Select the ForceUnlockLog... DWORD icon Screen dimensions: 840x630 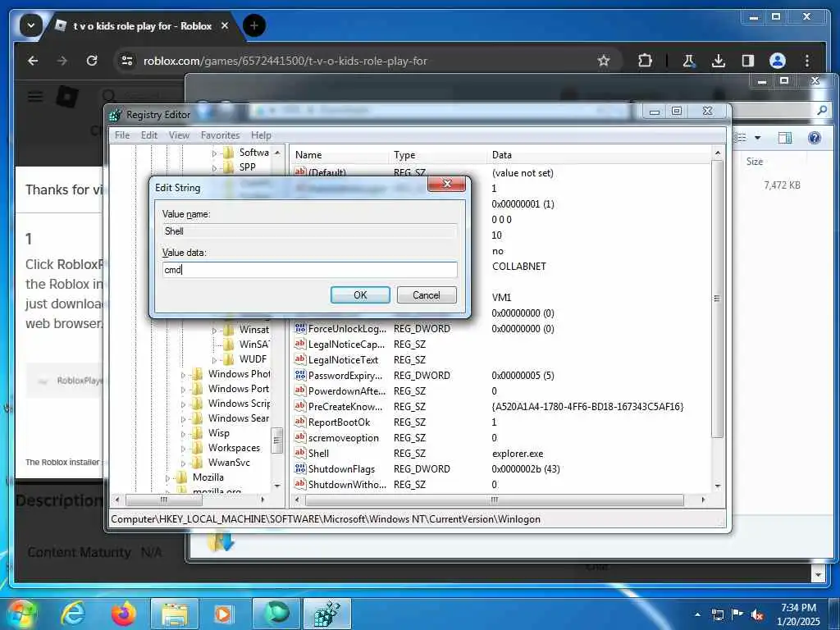pyautogui.click(x=300, y=328)
